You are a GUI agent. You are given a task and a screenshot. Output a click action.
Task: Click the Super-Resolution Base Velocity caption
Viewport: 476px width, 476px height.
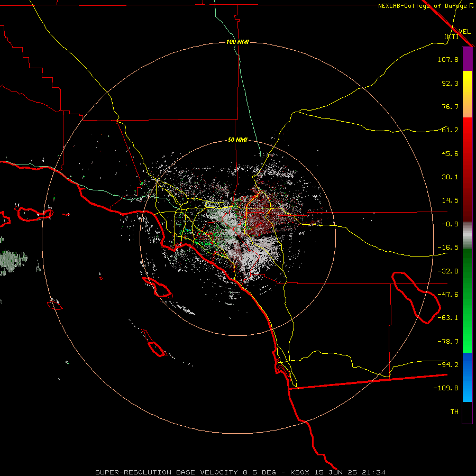point(241,472)
